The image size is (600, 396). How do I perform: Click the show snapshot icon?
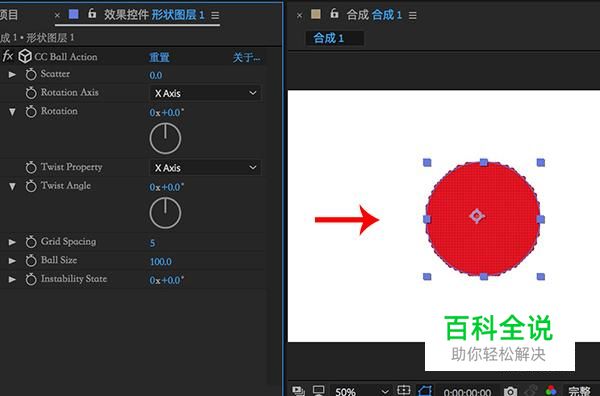[x=531, y=390]
